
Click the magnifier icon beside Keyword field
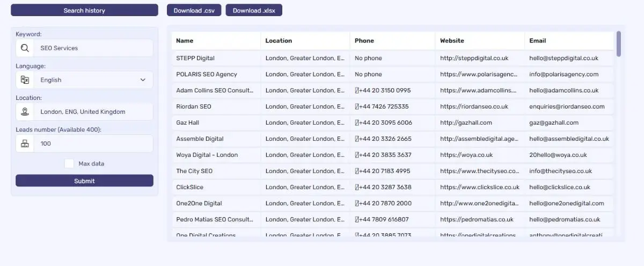25,48
